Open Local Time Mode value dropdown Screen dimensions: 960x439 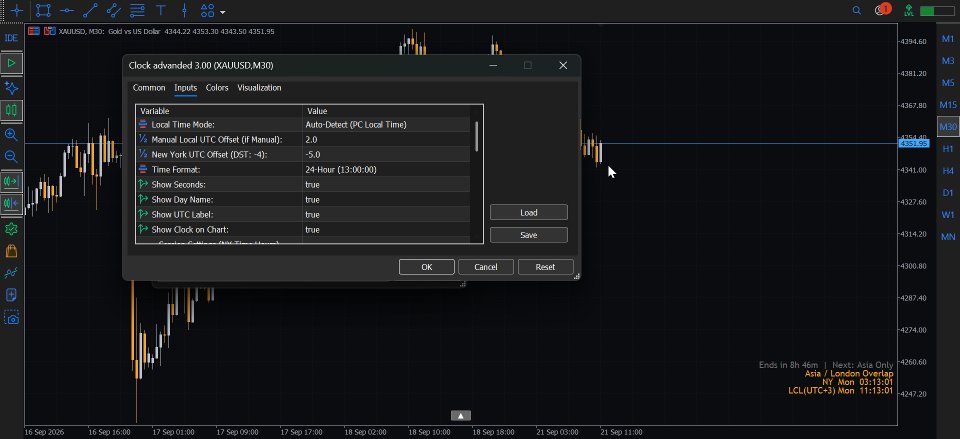tap(387, 124)
